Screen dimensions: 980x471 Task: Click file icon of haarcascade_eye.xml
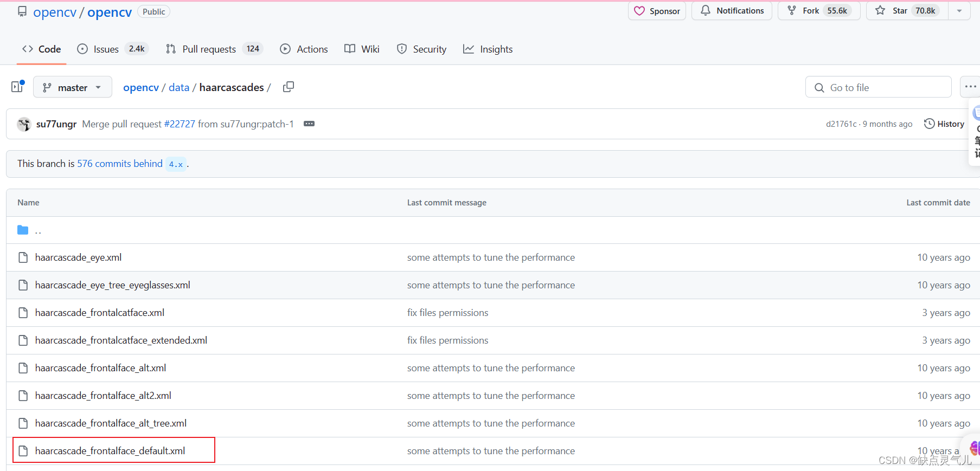[23, 257]
